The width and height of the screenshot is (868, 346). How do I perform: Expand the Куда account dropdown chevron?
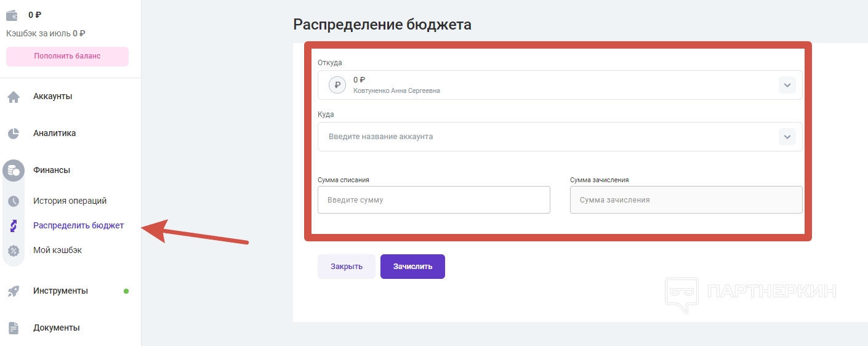[x=787, y=137]
